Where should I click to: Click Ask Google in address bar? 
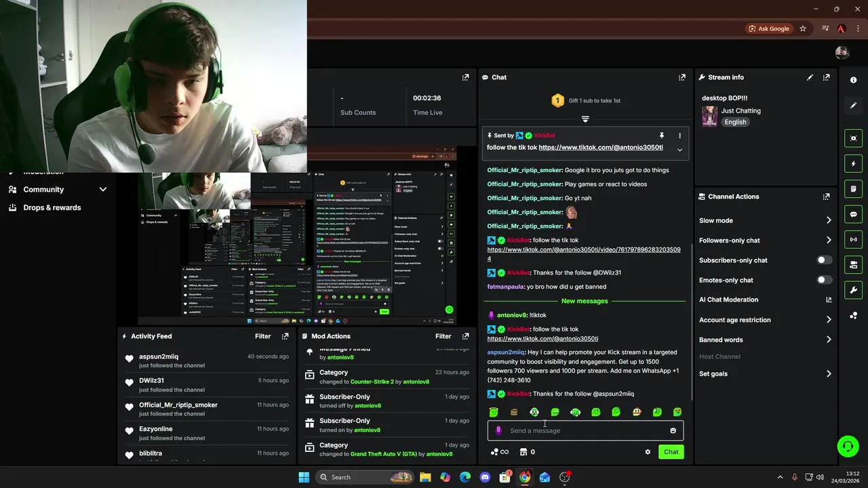(768, 28)
